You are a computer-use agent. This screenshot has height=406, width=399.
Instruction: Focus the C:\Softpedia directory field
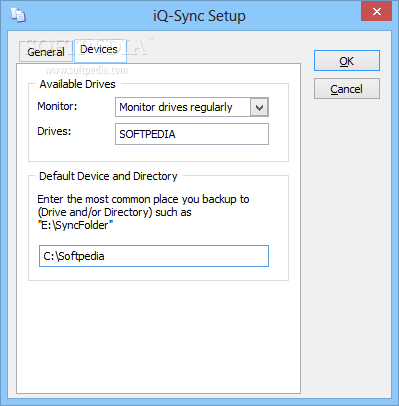(154, 256)
